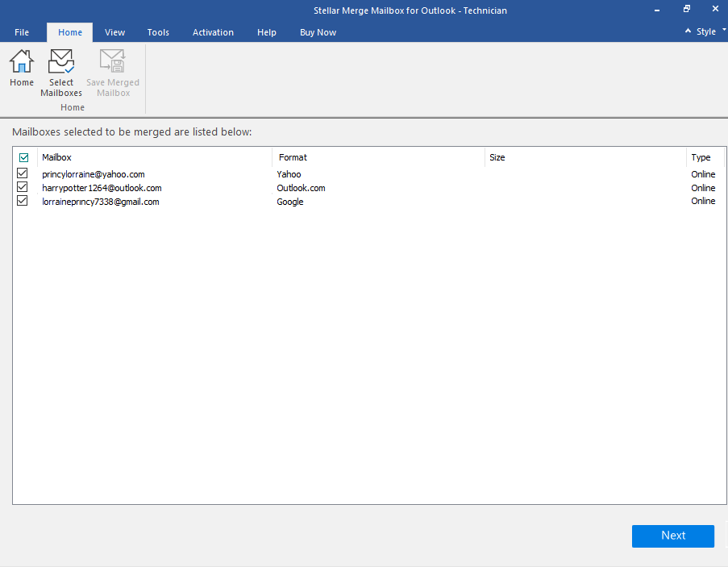This screenshot has width=728, height=567.
Task: Select harrypotter1264@outlook.com mailbox row text
Action: [102, 188]
